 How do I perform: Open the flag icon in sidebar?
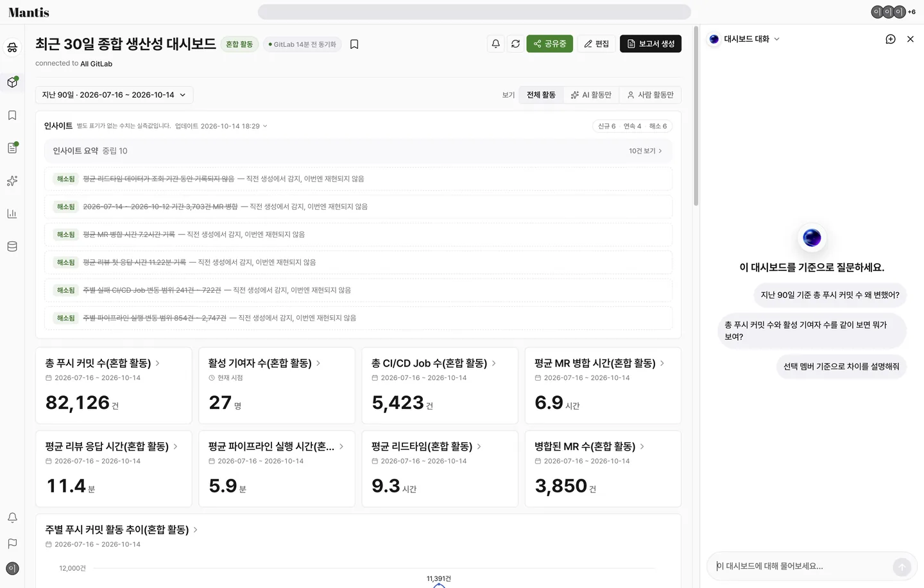point(12,543)
